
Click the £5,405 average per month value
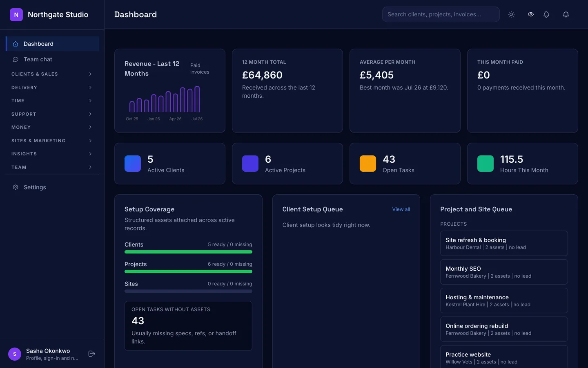tap(376, 75)
